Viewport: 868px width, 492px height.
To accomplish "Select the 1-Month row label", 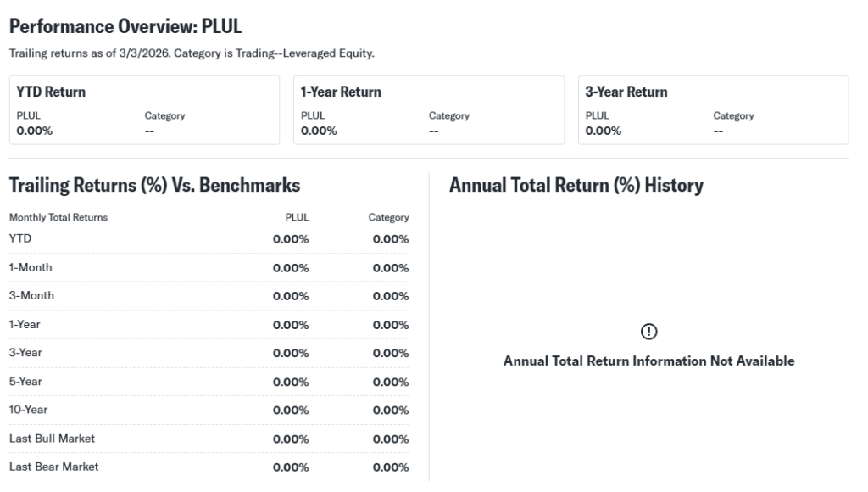I will [31, 267].
